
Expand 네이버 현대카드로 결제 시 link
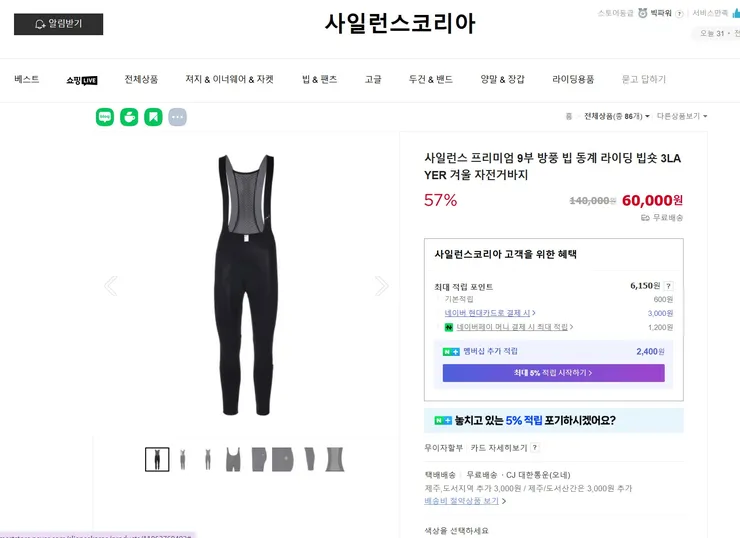click(x=489, y=313)
